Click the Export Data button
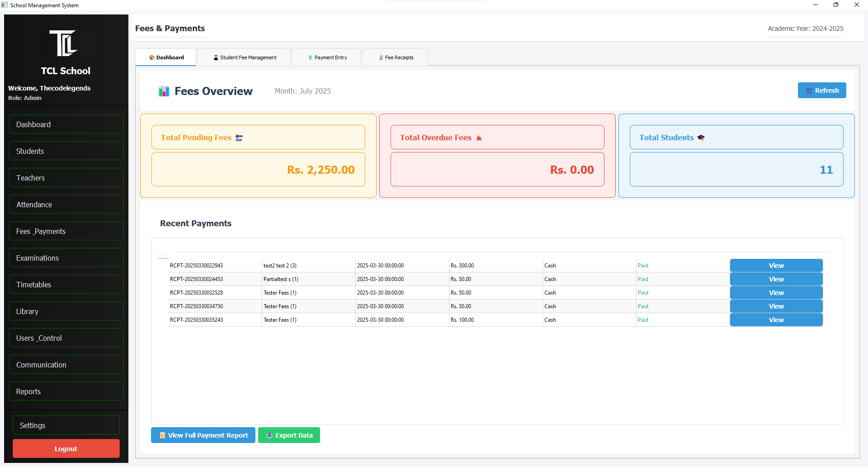The image size is (868, 467). click(x=289, y=435)
